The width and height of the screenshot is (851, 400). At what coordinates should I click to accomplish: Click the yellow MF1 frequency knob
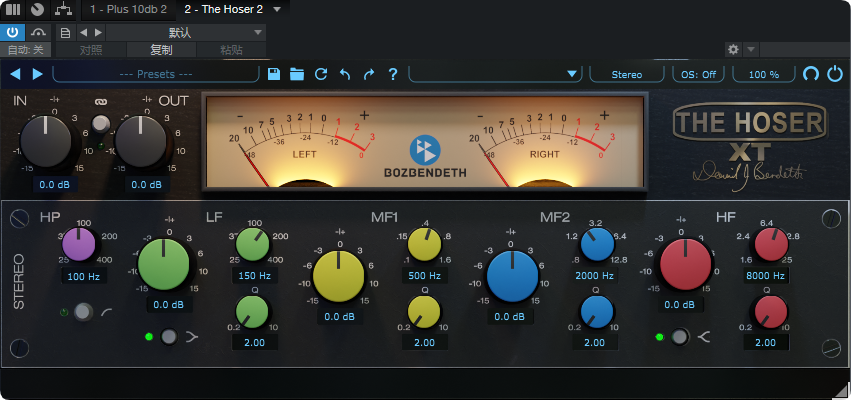tap(424, 244)
